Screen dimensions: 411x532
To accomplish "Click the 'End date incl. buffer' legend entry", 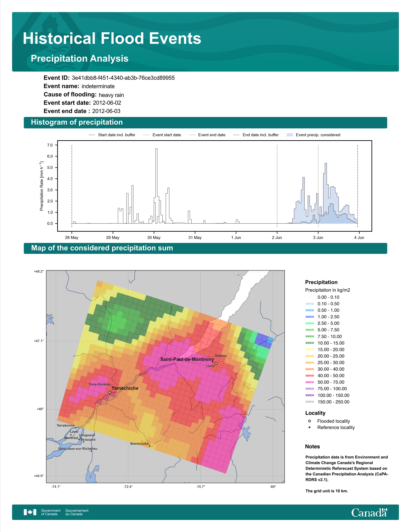I will click(x=256, y=135).
